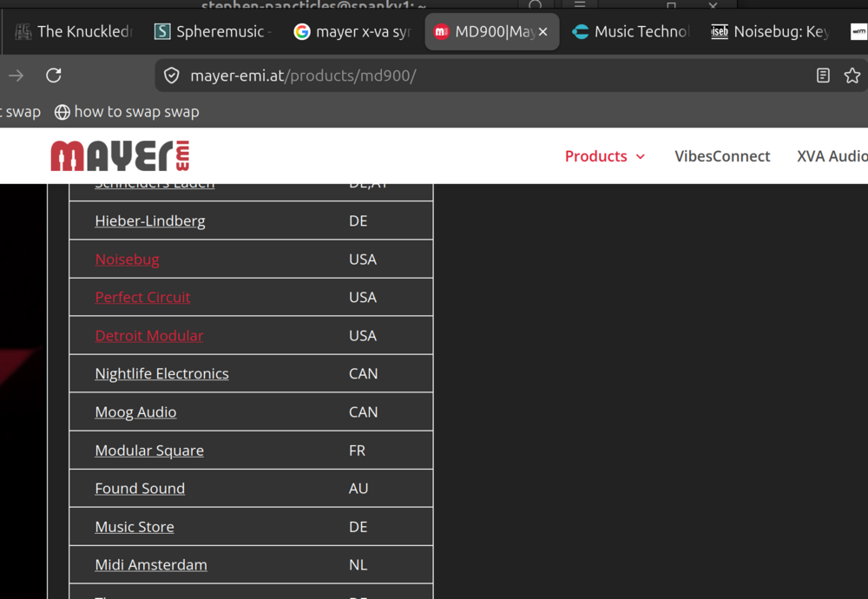Open the 'how to swap swap' bookmark
The height and width of the screenshot is (599, 868).
pyautogui.click(x=127, y=112)
